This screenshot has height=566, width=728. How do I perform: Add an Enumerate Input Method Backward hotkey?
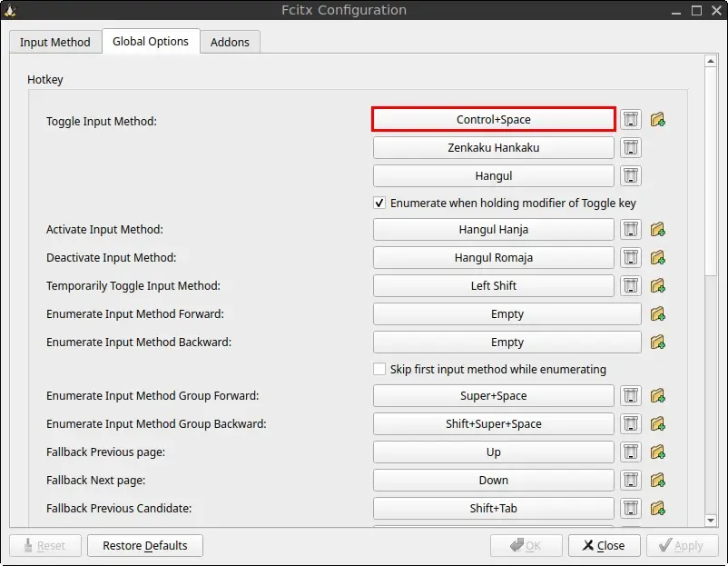(657, 342)
